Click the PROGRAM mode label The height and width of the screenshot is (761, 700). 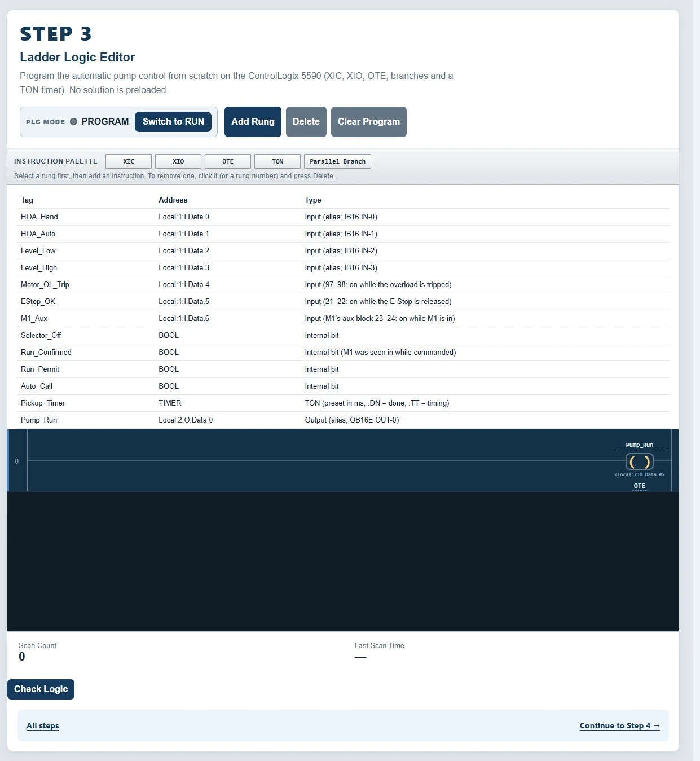click(105, 122)
